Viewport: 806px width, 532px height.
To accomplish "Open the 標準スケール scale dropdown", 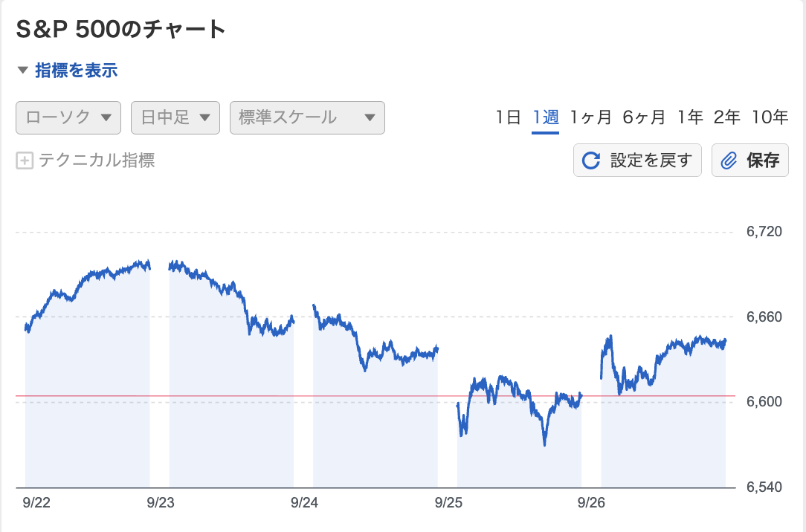I will 307,117.
